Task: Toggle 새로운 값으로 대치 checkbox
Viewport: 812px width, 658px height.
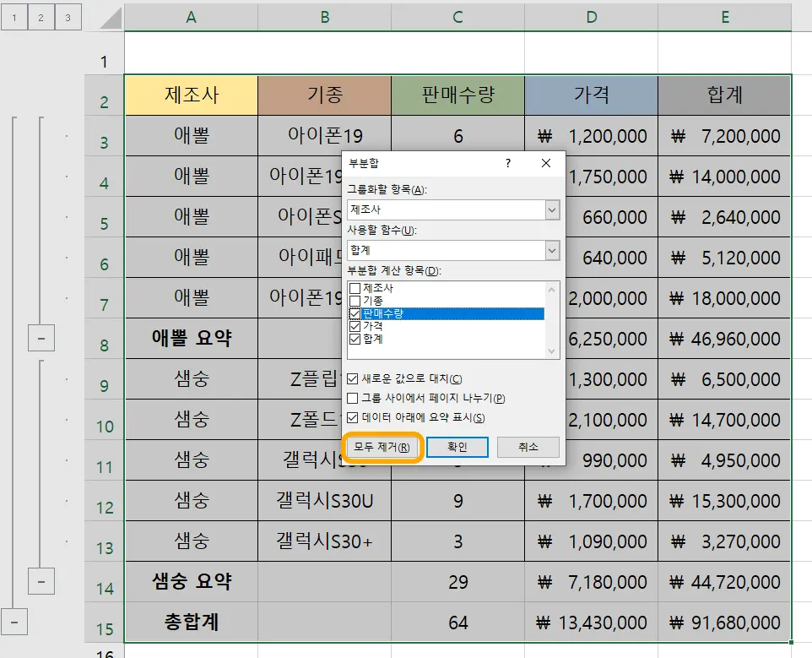Action: pos(353,378)
